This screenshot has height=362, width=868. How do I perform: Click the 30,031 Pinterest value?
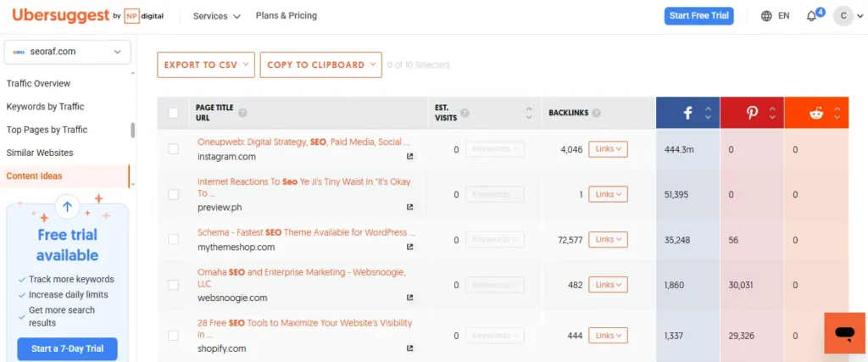741,285
